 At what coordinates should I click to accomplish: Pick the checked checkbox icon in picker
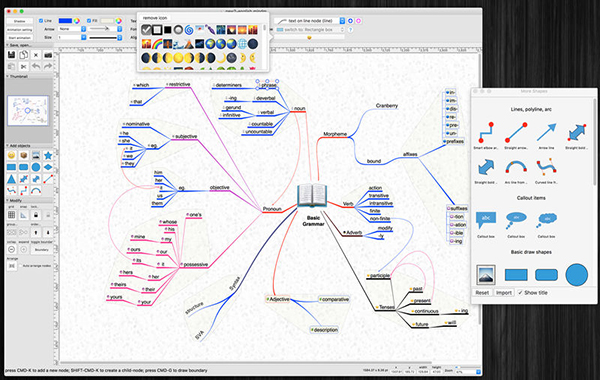146,29
